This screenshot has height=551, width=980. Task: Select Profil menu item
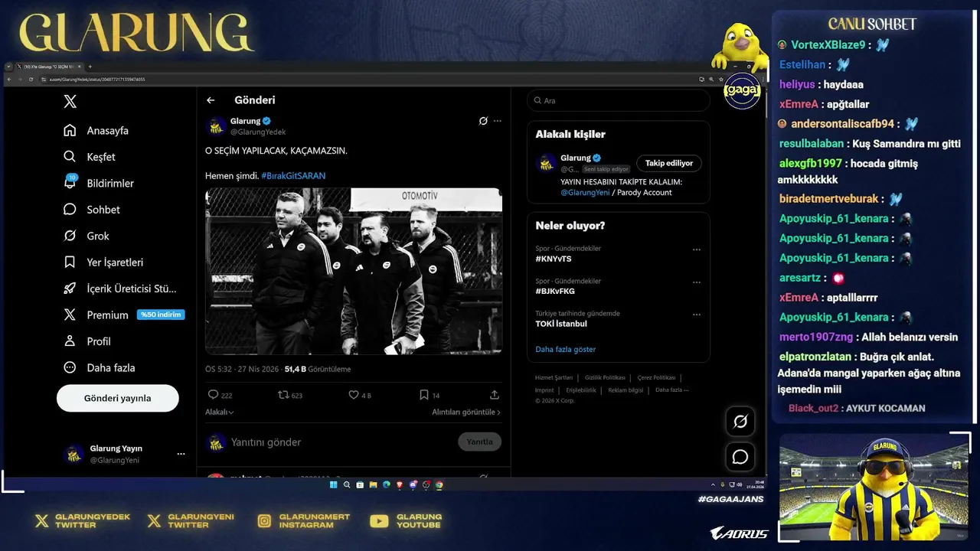pos(99,341)
